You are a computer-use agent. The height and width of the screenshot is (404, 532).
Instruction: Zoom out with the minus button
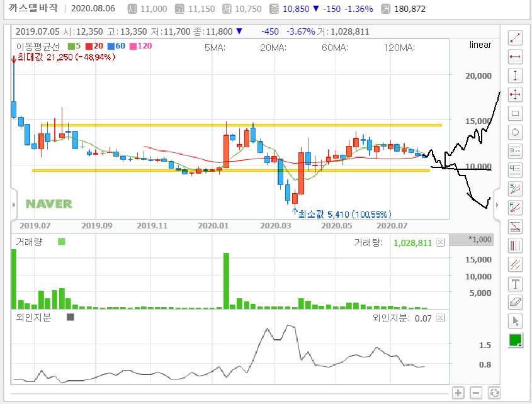click(476, 393)
